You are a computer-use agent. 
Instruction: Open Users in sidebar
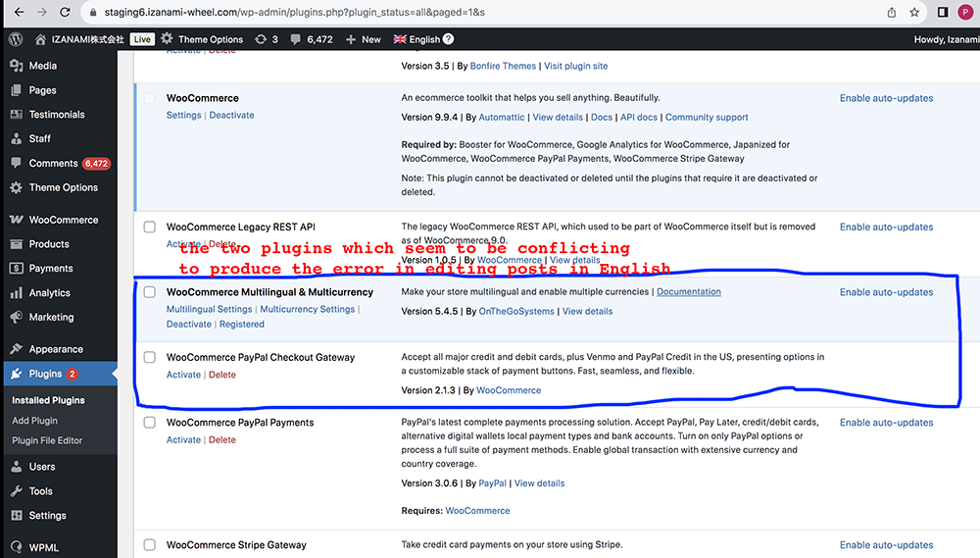42,467
